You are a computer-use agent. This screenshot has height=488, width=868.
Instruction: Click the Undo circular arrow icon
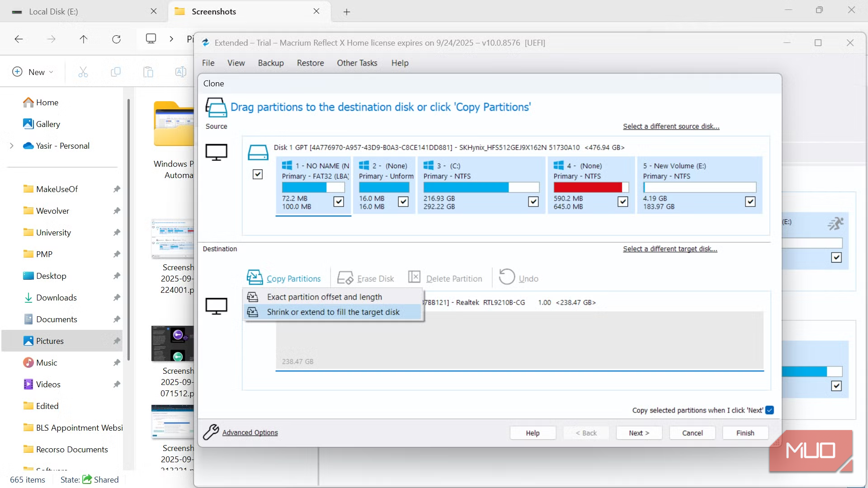[x=507, y=277]
